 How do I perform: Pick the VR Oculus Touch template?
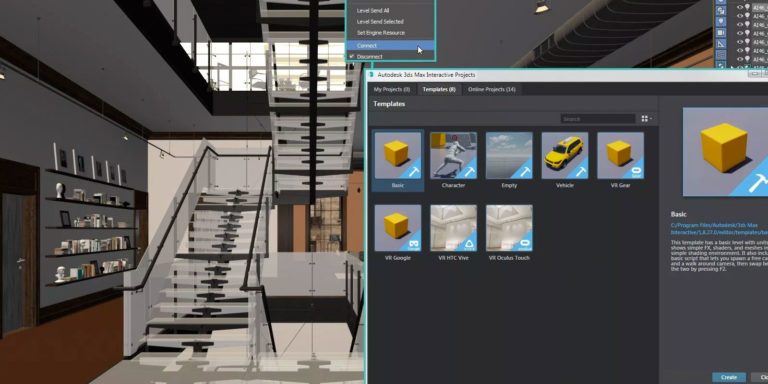509,228
